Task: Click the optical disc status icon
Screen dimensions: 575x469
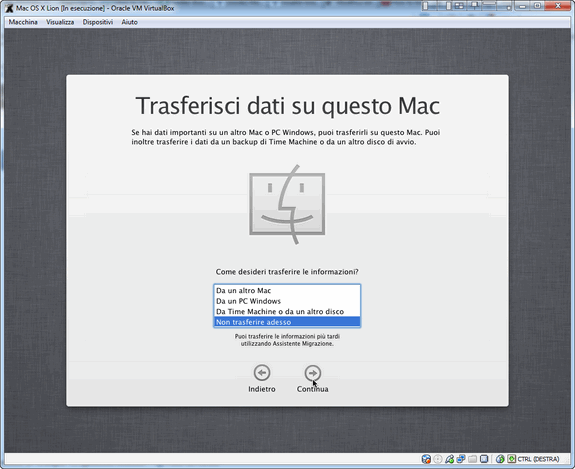Action: tap(438, 459)
